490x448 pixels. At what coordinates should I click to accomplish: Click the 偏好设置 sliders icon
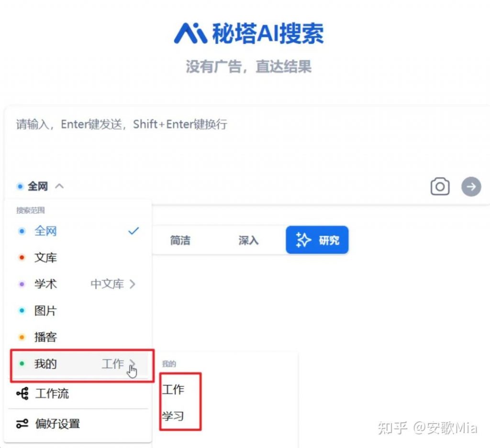[x=21, y=424]
